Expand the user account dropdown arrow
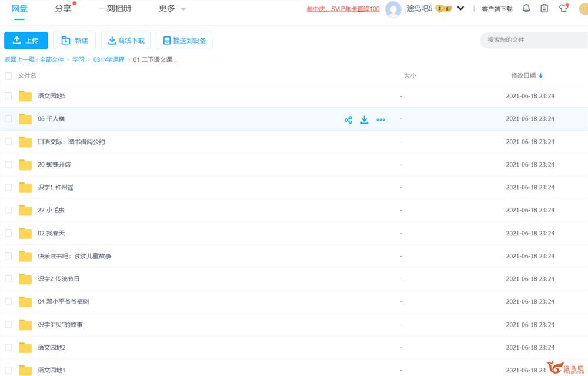 (460, 9)
